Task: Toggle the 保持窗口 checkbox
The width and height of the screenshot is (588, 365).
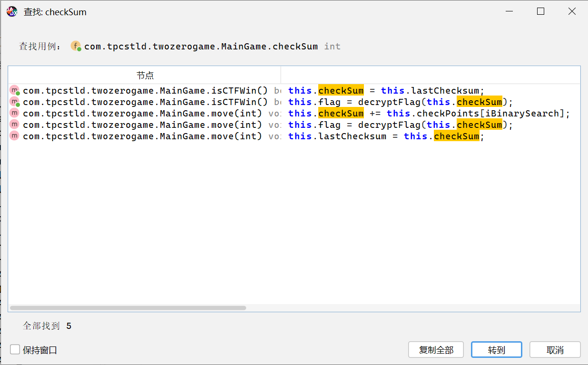Action: (15, 350)
